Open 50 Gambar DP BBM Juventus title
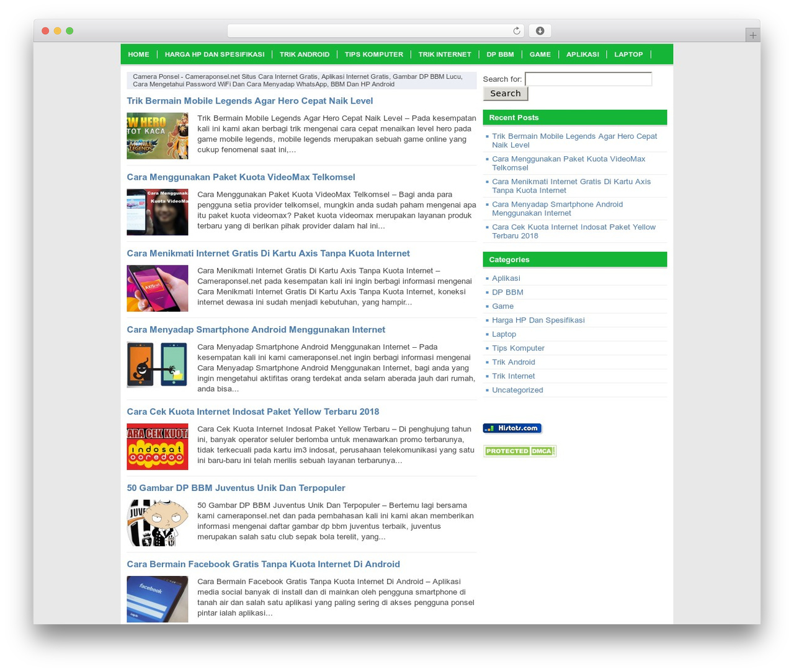The width and height of the screenshot is (794, 672). point(236,488)
